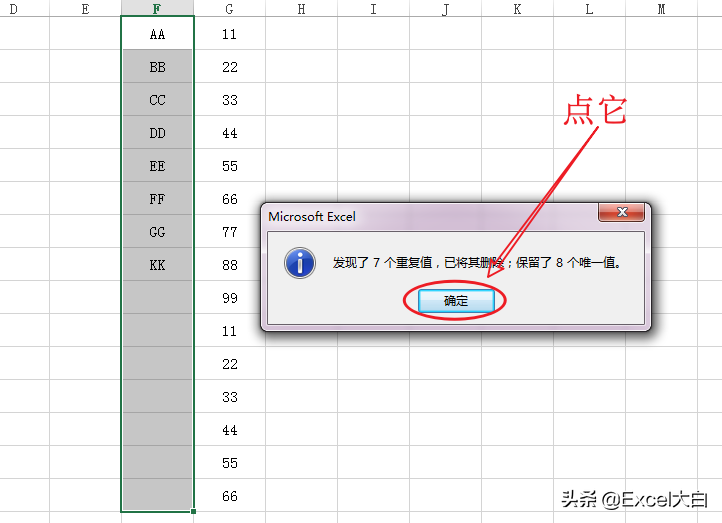Select the cell containing BB
This screenshot has width=722, height=523.
pyautogui.click(x=157, y=67)
